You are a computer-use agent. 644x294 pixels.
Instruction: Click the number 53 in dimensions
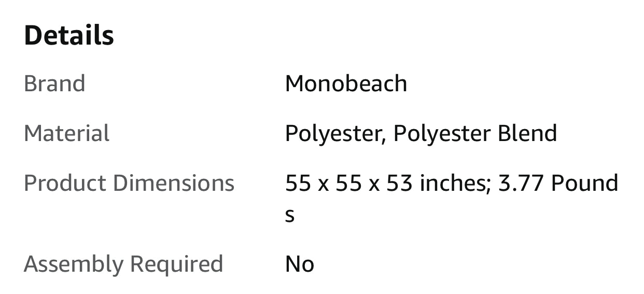coord(400,183)
